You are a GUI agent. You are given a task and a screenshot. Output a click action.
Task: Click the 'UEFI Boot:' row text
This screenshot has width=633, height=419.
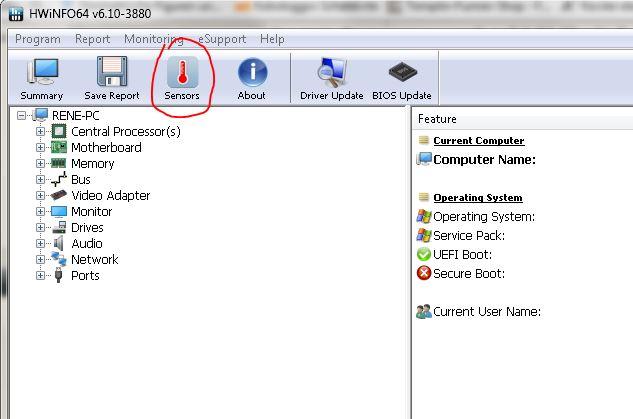point(463,255)
